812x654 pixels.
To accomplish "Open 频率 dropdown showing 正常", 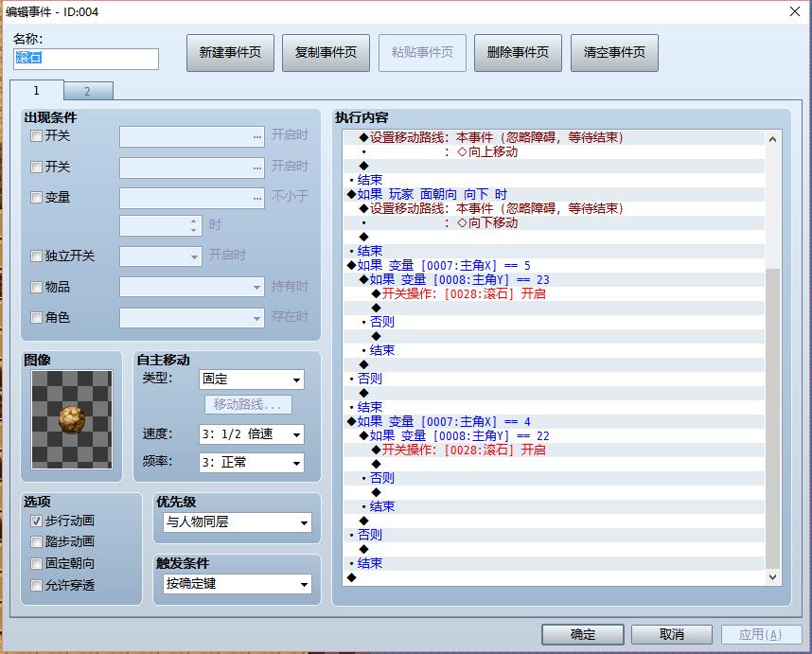I will (252, 463).
